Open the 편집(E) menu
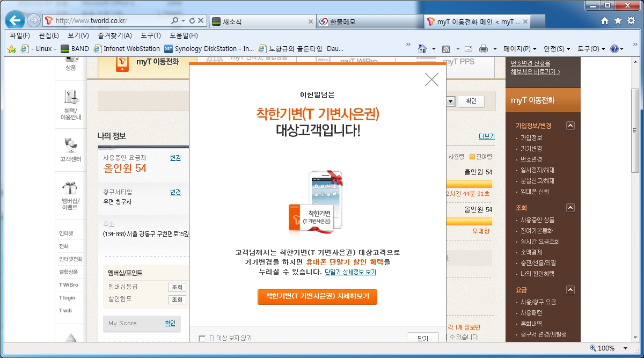Viewport: 644px width, 358px height. coord(49,35)
